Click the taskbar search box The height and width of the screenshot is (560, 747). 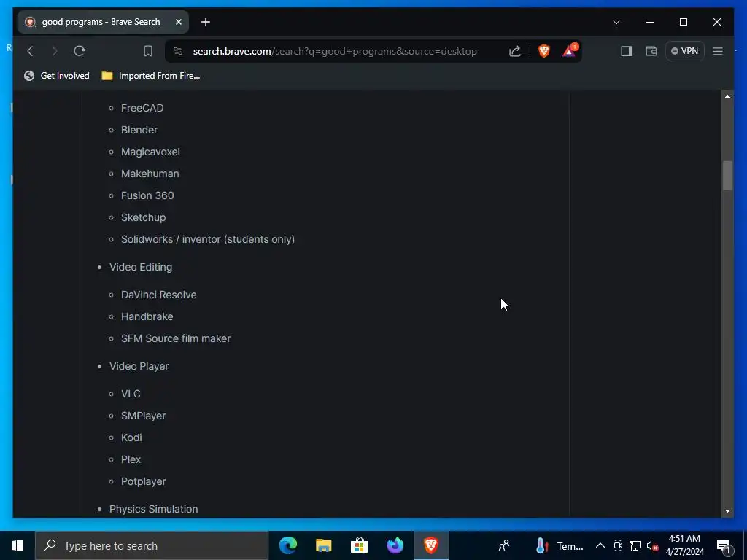coord(152,545)
